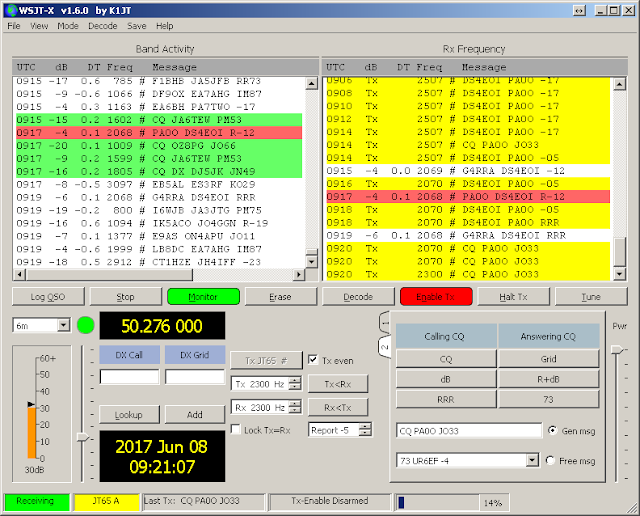
Task: Click the Rx<Tx button
Action: [x=338, y=407]
